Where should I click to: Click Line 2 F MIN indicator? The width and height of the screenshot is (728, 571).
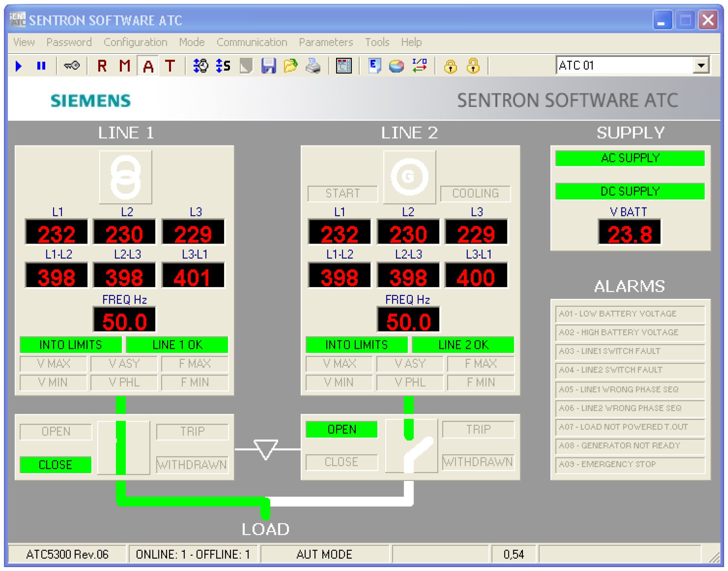pyautogui.click(x=481, y=383)
